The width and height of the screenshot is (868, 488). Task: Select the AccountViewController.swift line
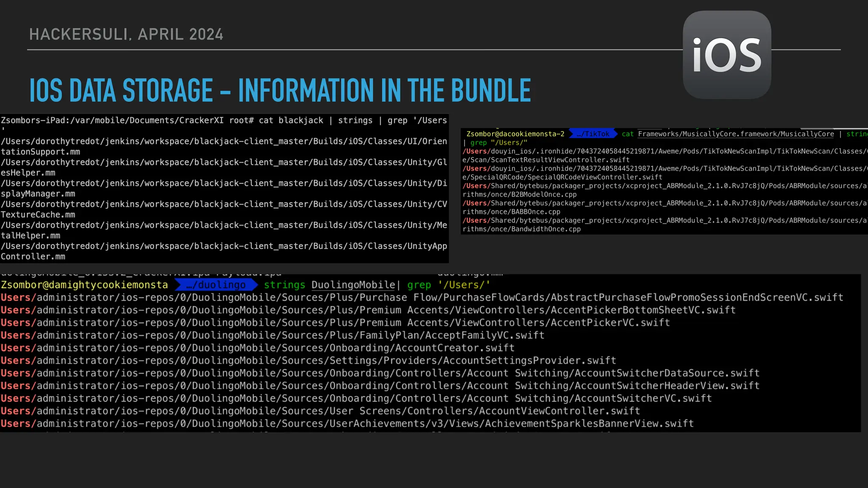(x=320, y=411)
